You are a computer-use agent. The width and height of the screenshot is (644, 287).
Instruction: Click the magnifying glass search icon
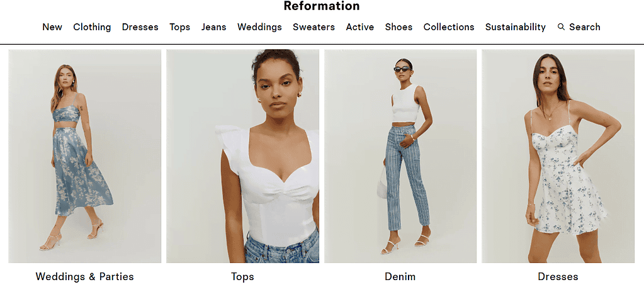click(x=561, y=26)
